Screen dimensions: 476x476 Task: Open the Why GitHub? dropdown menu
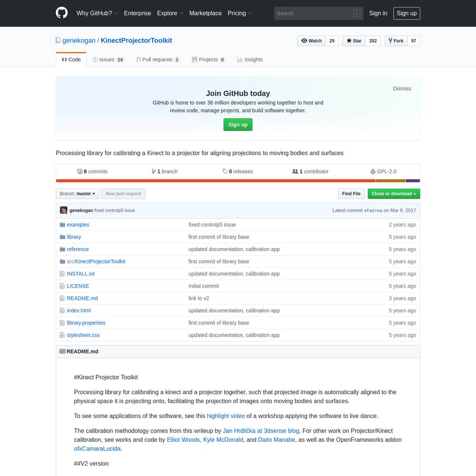[x=97, y=13]
